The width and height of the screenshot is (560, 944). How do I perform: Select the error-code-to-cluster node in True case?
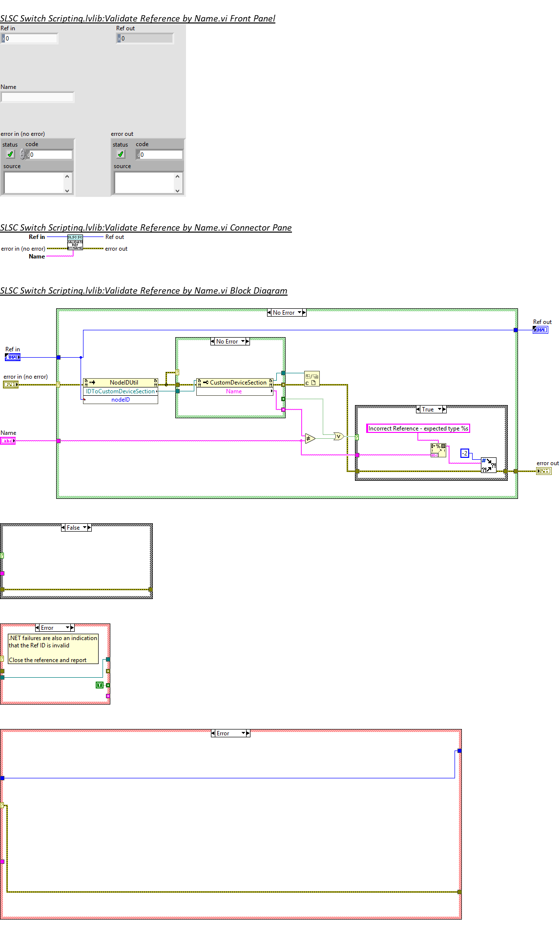tap(488, 465)
